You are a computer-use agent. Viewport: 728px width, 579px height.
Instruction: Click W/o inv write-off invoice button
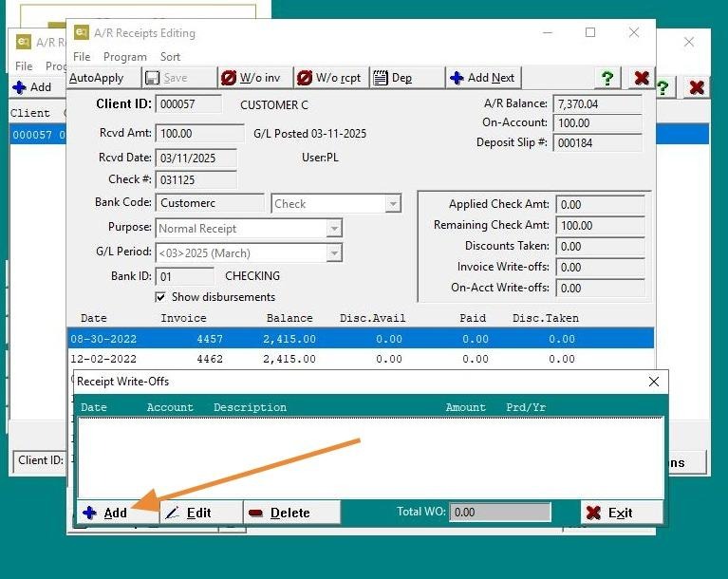coord(255,78)
